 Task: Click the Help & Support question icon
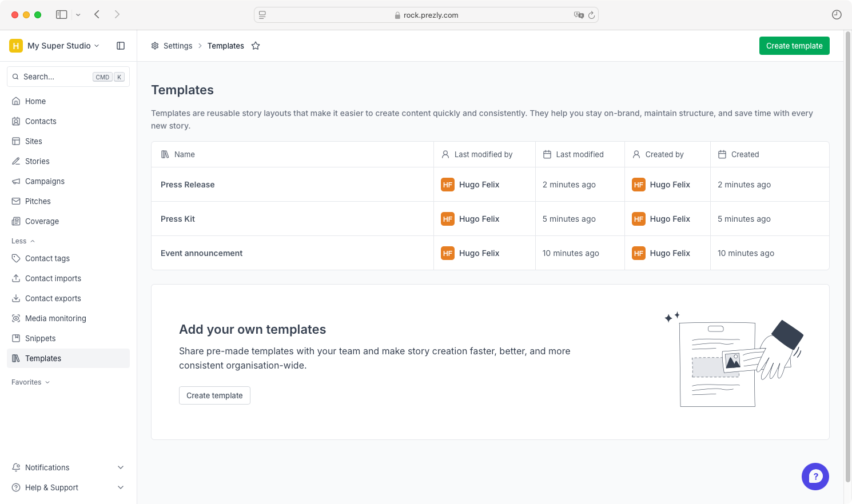pyautogui.click(x=16, y=487)
